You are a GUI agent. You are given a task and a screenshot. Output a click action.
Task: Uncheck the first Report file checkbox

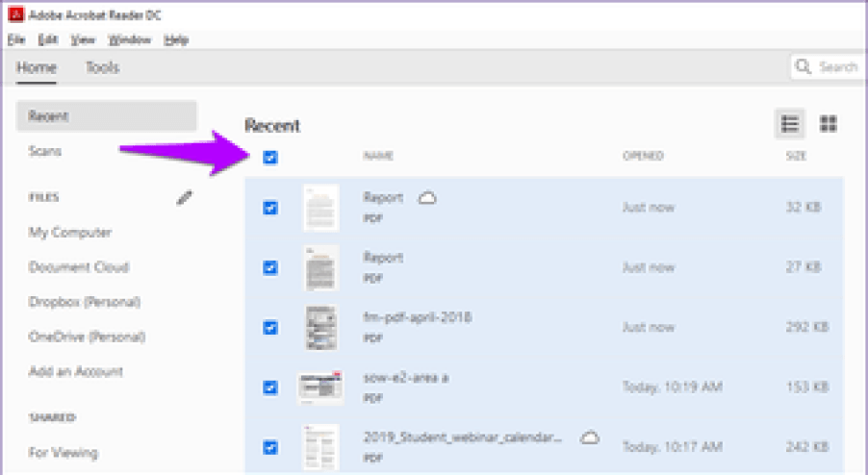[x=270, y=208]
